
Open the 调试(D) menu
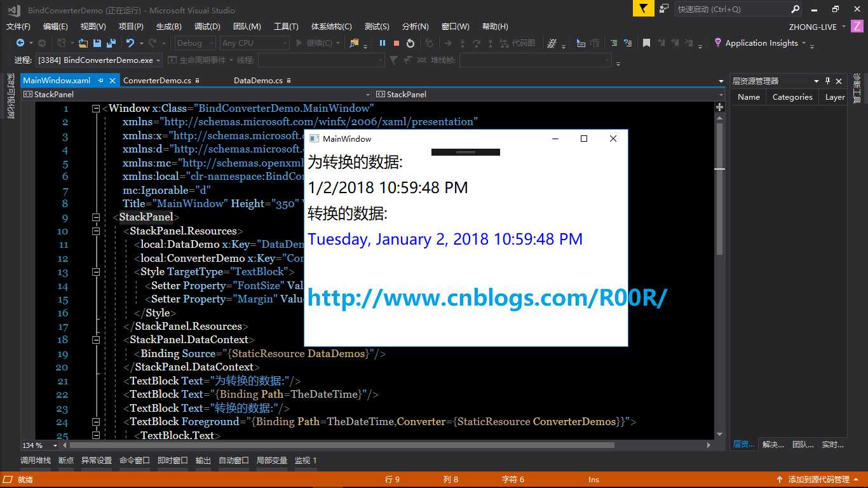[x=207, y=27]
